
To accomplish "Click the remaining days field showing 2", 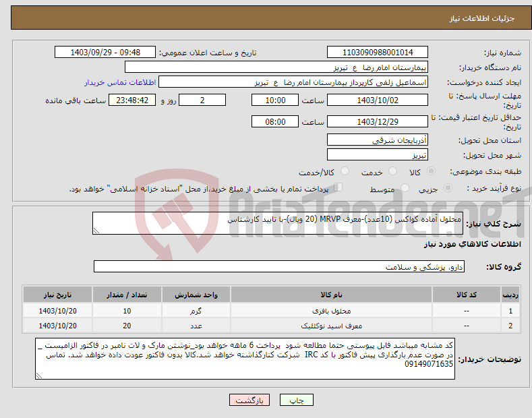I will (x=202, y=100).
